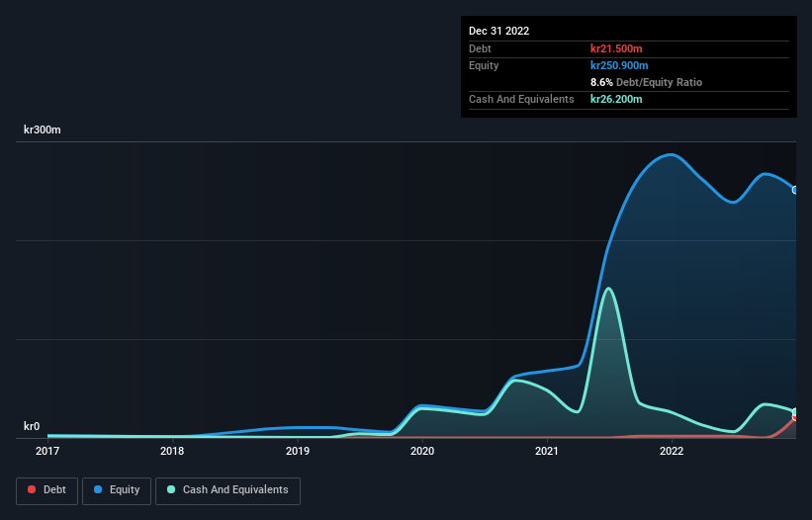Image resolution: width=812 pixels, height=520 pixels.
Task: Toggle the Cash And Equivalents legend button
Action: point(227,490)
